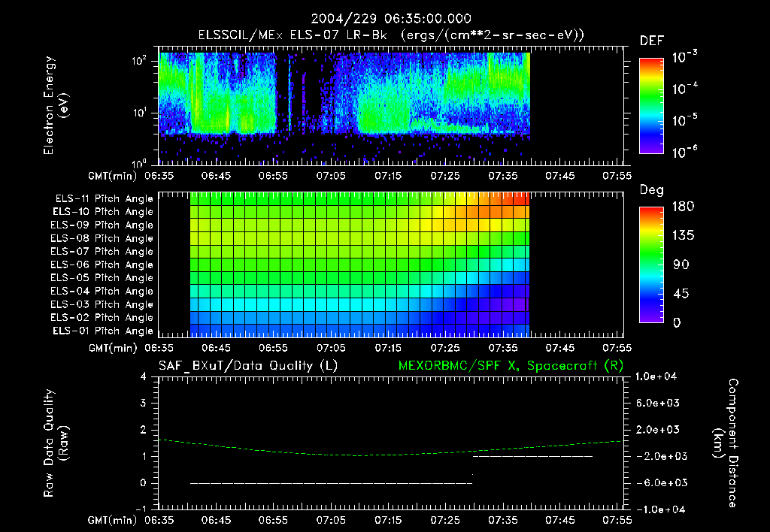Click the 10^2 energy axis label
The width and height of the screenshot is (770, 532).
click(140, 61)
